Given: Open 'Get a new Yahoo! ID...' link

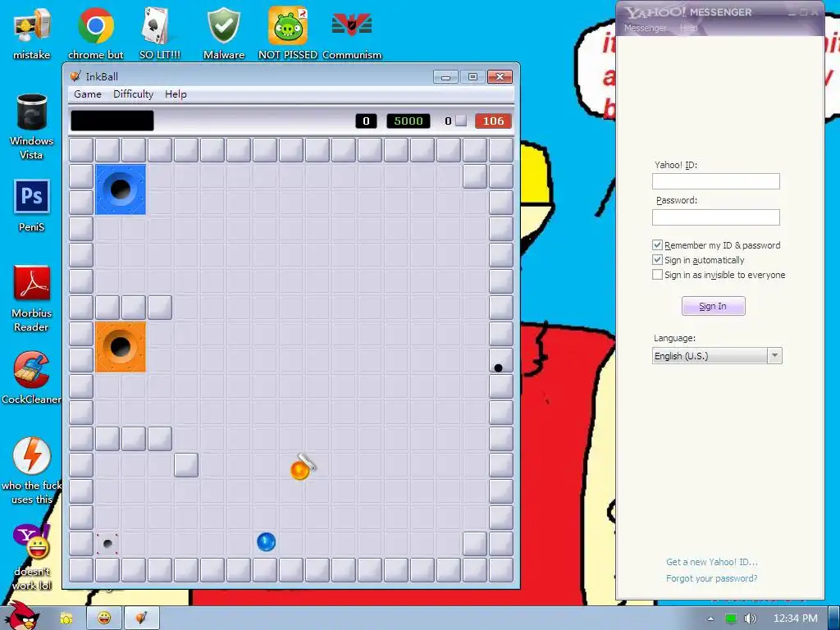Looking at the screenshot, I should pyautogui.click(x=711, y=562).
